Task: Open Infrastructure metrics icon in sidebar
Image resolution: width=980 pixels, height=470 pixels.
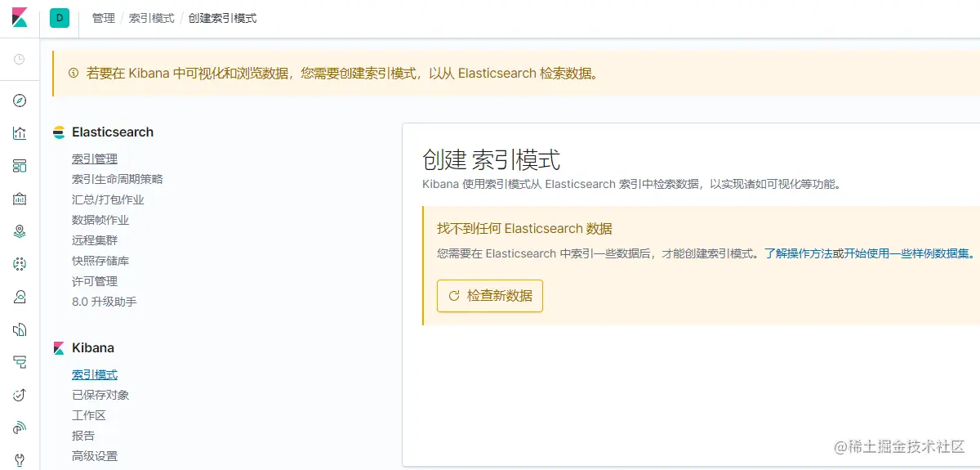Action: coord(20,297)
